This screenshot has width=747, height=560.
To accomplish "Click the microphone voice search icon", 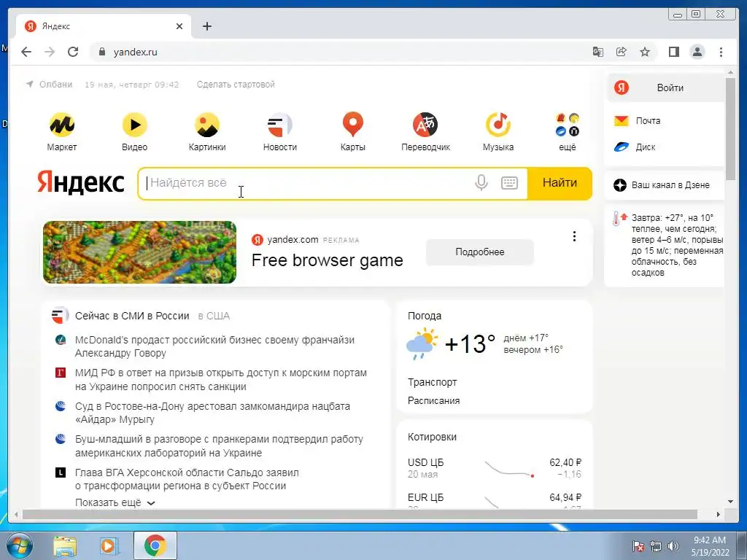I will 481,183.
